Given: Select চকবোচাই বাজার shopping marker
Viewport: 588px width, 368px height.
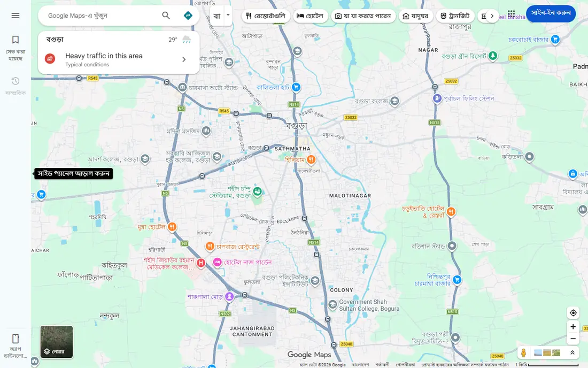Looking at the screenshot, I should coord(555,40).
